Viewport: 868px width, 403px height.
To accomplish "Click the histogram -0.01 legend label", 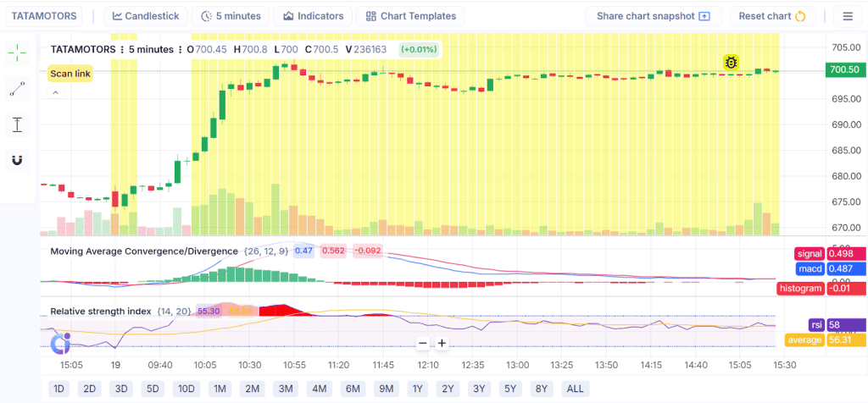I will (821, 288).
